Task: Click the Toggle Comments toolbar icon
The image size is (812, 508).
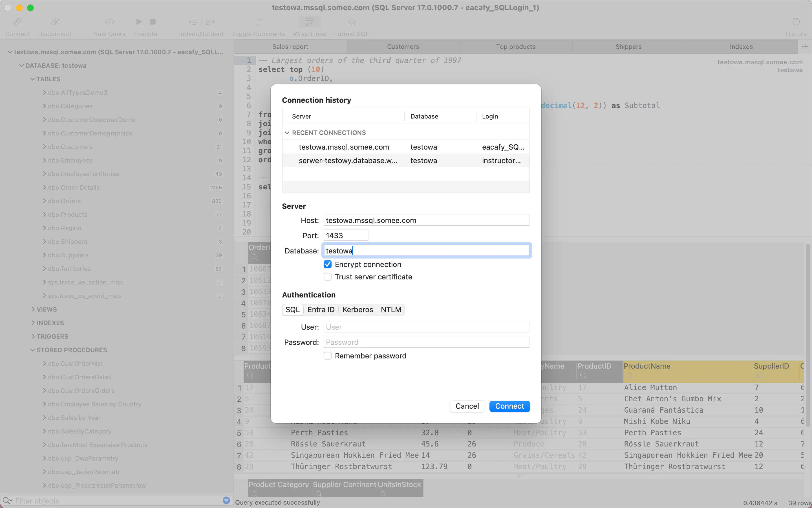Action: (x=258, y=22)
